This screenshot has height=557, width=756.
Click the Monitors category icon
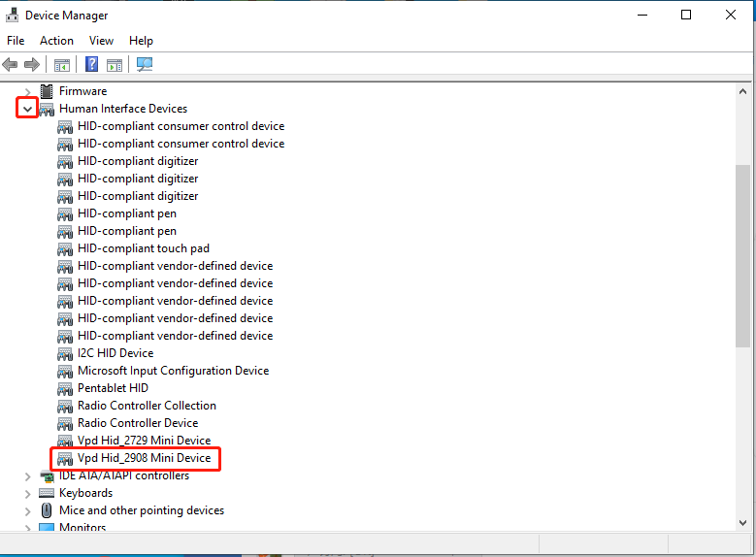[x=47, y=527]
